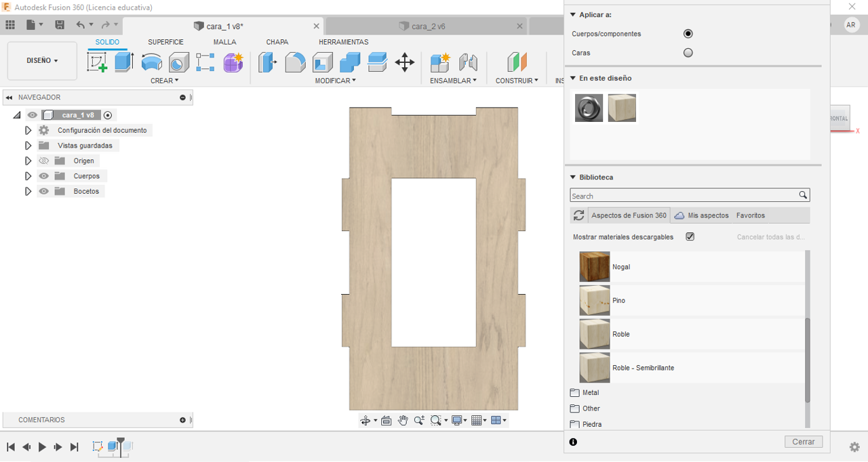Collapse the NAVEGADOR panel arrows
Image resolution: width=868 pixels, height=462 pixels.
(x=9, y=98)
